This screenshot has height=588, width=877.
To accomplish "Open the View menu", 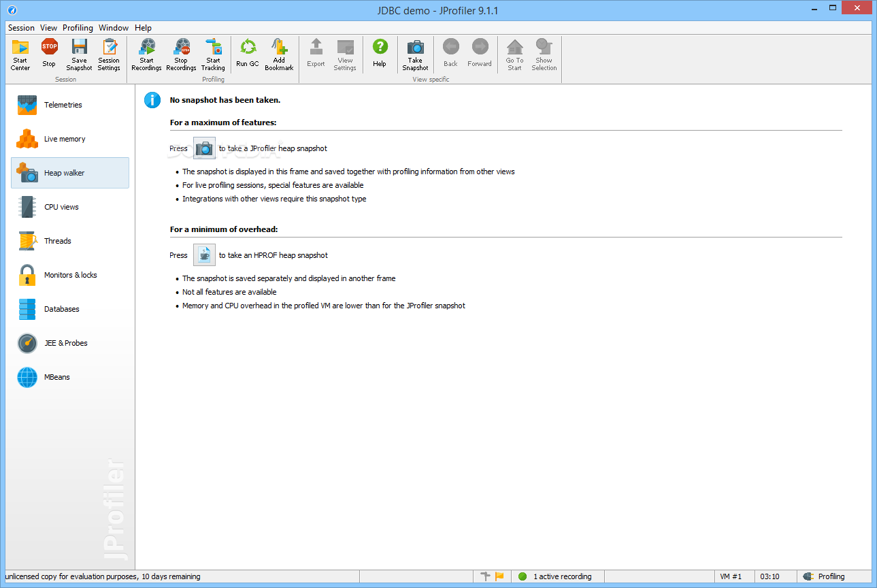I will click(48, 28).
